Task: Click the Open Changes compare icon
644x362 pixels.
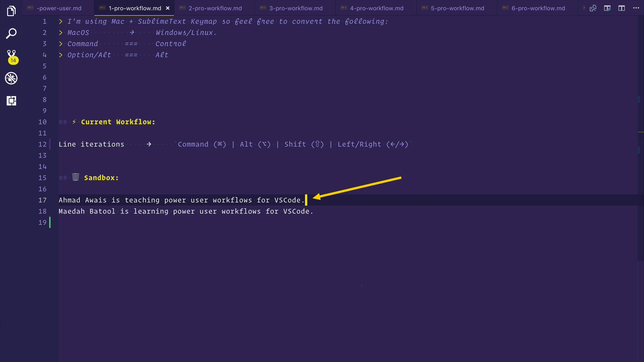Action: pyautogui.click(x=593, y=8)
